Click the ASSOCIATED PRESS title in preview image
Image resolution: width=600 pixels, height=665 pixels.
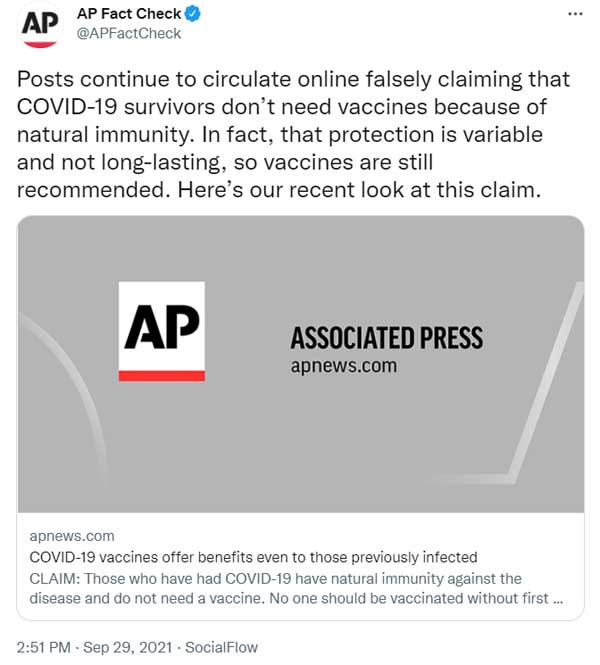pyautogui.click(x=386, y=337)
